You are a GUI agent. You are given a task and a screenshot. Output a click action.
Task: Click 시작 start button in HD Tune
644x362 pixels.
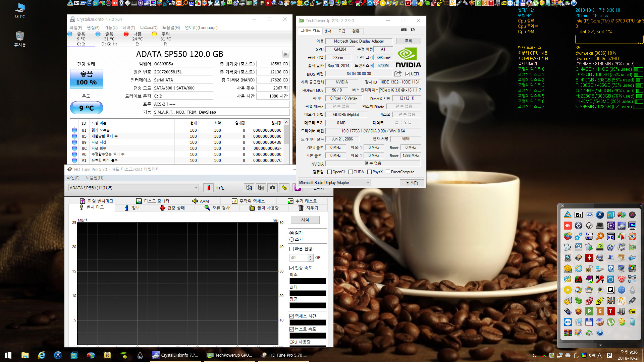point(305,220)
